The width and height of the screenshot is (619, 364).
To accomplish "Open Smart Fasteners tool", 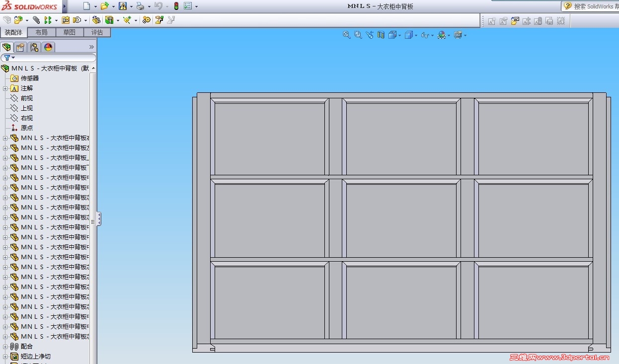I will [x=66, y=20].
